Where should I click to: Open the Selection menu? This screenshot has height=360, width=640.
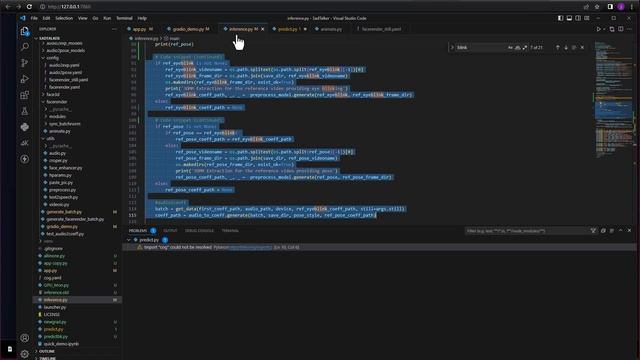(x=64, y=18)
